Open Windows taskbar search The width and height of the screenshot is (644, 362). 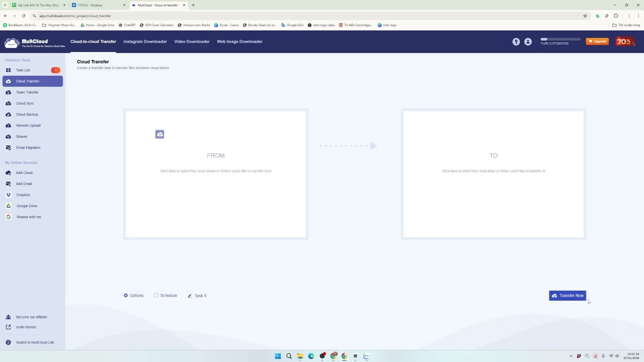289,356
